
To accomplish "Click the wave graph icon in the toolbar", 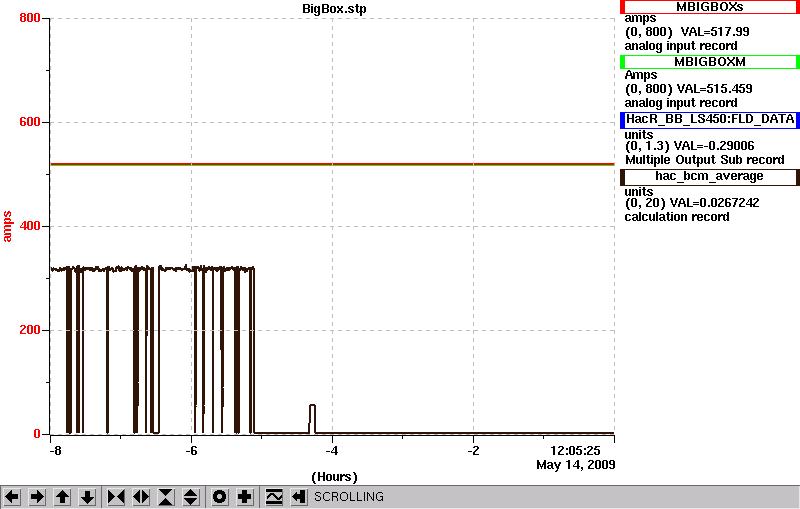I will click(274, 496).
